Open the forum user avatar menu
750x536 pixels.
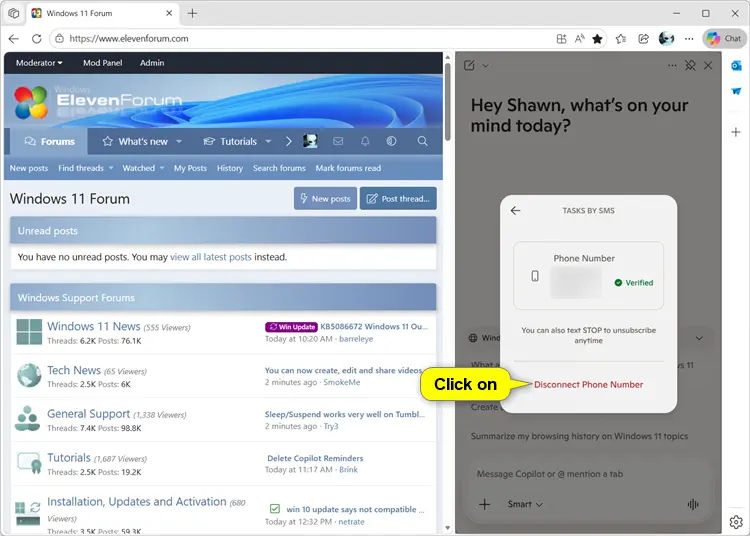pyautogui.click(x=310, y=141)
